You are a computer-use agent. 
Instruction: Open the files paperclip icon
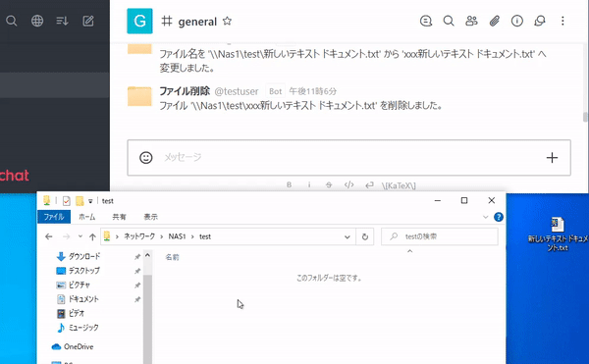point(495,21)
